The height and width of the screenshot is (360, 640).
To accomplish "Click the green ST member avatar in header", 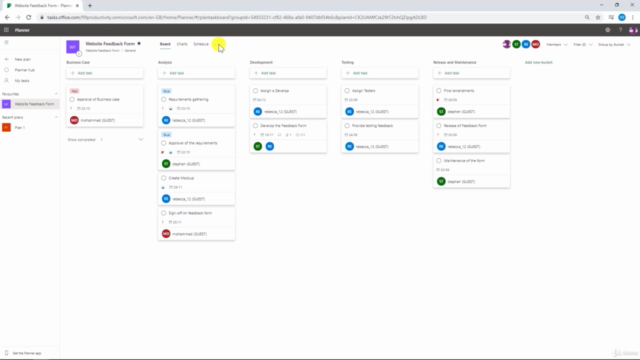I will pyautogui.click(x=516, y=44).
